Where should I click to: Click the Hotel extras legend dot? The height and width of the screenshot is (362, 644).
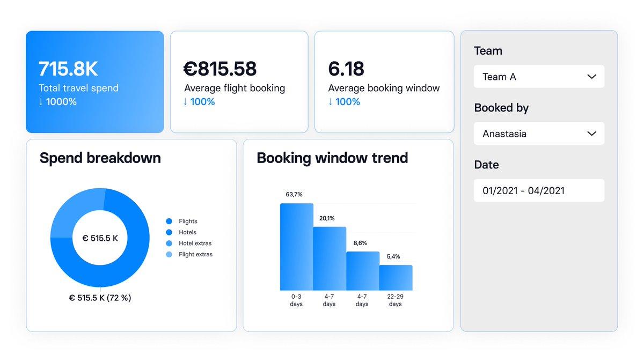point(169,243)
